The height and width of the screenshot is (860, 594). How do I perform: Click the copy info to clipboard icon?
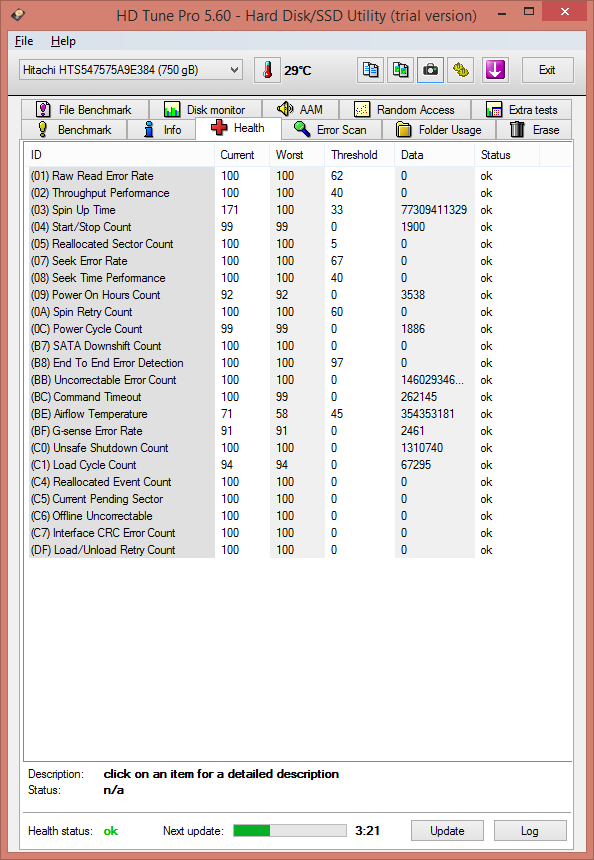[x=370, y=70]
